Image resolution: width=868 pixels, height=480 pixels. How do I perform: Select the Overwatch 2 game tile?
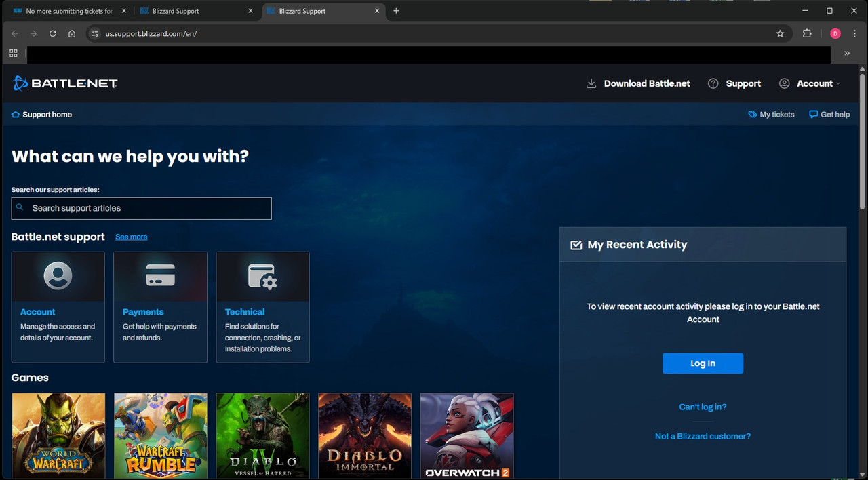point(467,436)
